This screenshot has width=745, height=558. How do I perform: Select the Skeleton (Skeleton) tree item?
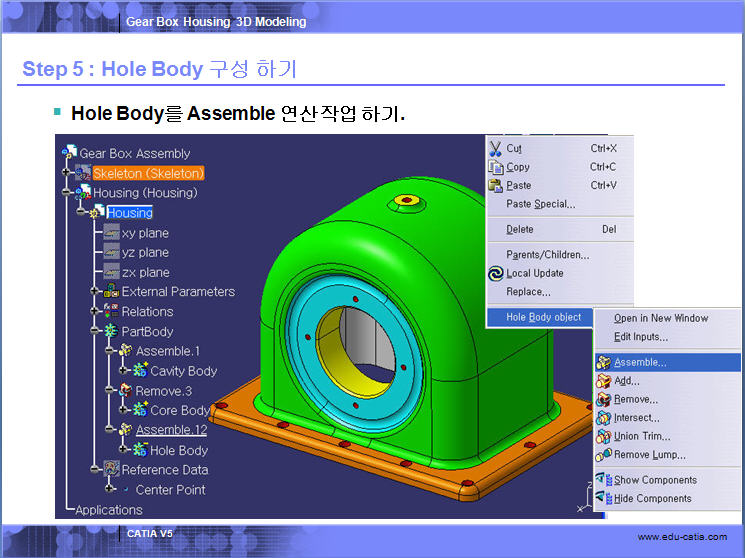148,173
